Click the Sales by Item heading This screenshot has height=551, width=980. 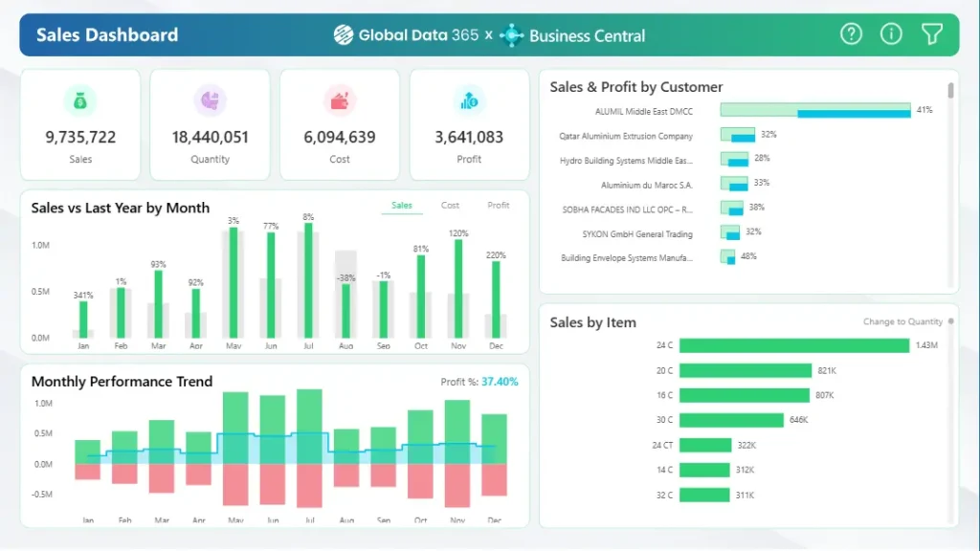click(x=593, y=322)
